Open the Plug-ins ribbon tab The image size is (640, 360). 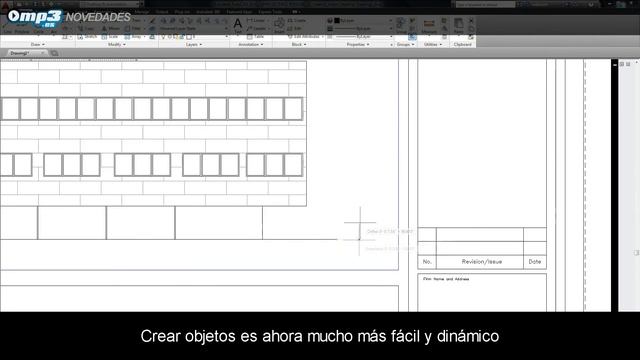click(182, 12)
